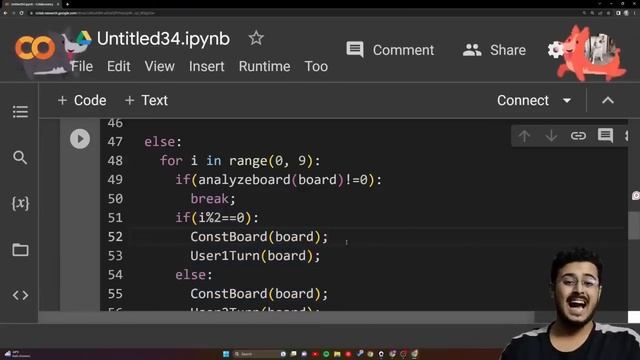Connect to a runtime
Screen dimensions: 640x360
[523, 100]
